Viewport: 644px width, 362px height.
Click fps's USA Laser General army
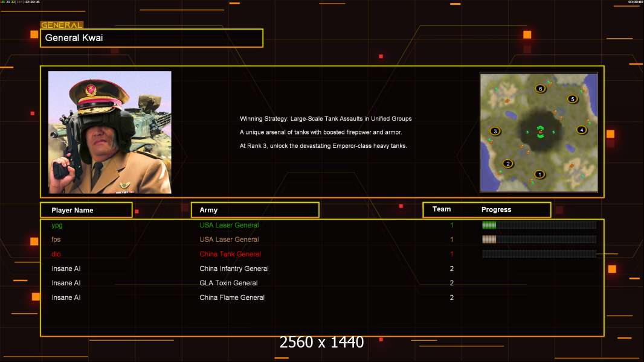229,240
